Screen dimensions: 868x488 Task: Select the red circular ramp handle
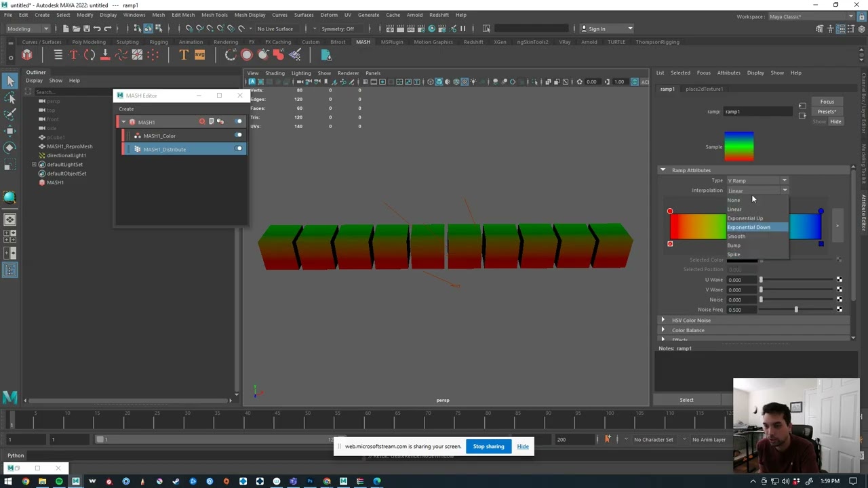pyautogui.click(x=670, y=212)
